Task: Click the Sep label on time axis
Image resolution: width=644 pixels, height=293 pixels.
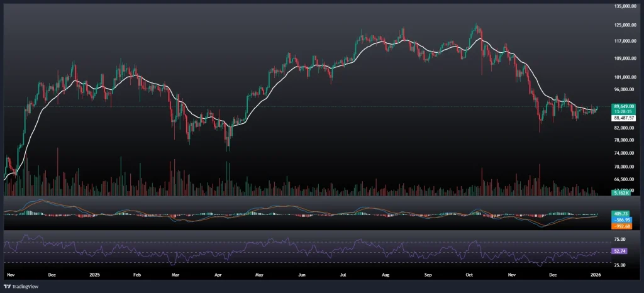Action: pyautogui.click(x=428, y=275)
